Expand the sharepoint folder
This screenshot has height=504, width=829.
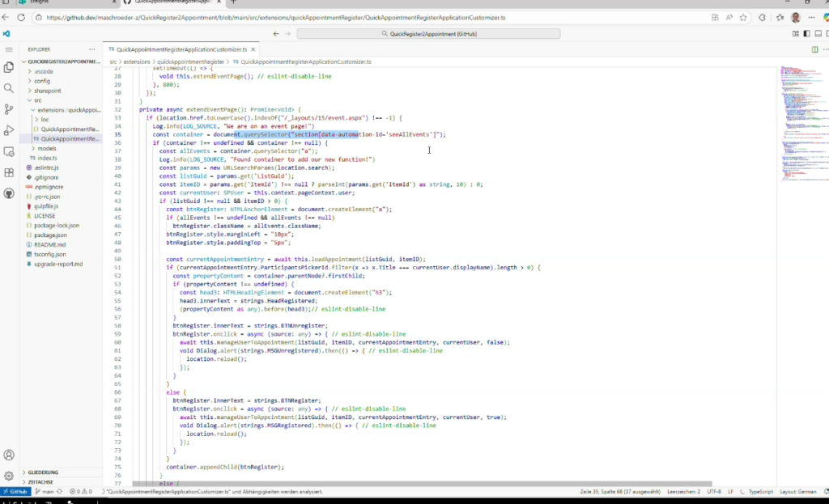coord(46,91)
